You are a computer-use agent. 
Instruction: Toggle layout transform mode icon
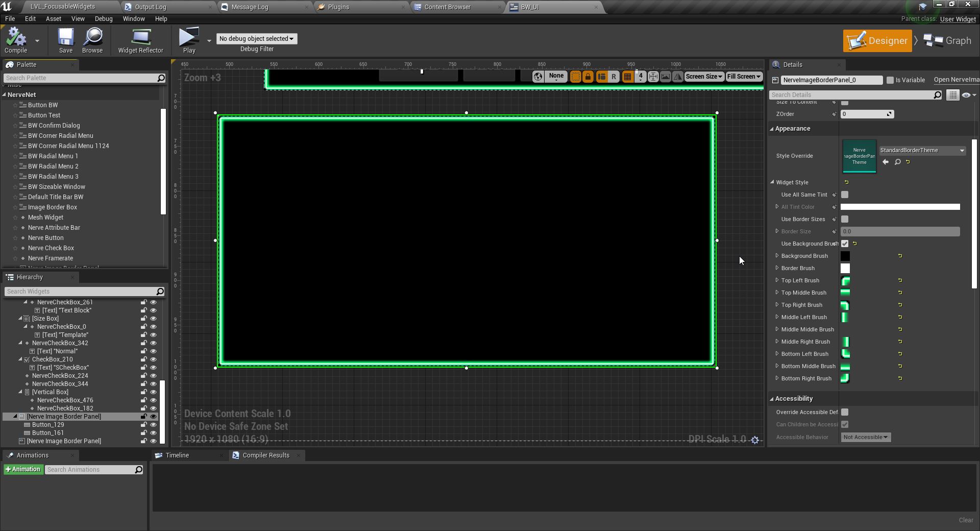601,77
